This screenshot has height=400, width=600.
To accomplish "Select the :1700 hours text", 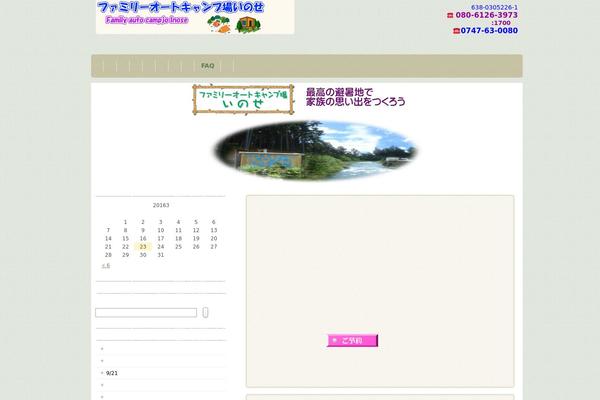I will [501, 23].
